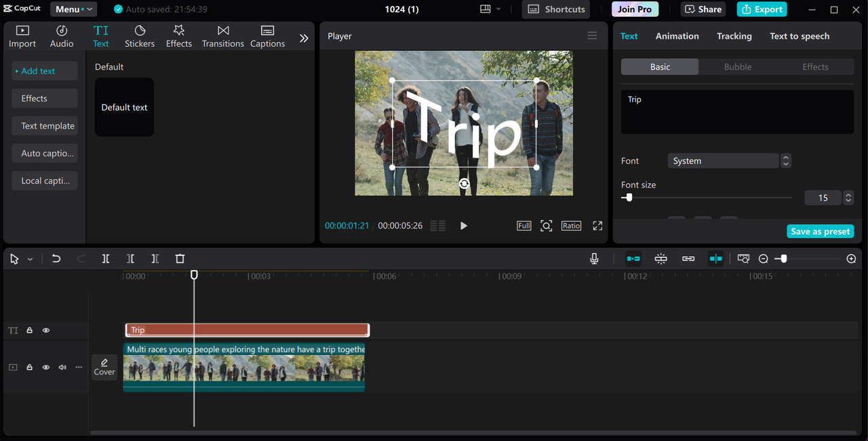Viewport: 868px width, 441px height.
Task: Adjust the Font size slider handle
Action: point(629,198)
